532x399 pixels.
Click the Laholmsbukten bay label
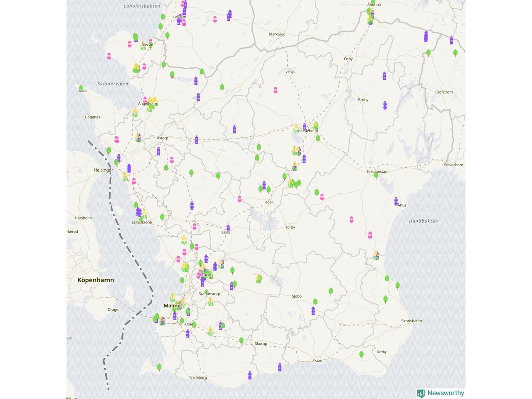point(142,6)
